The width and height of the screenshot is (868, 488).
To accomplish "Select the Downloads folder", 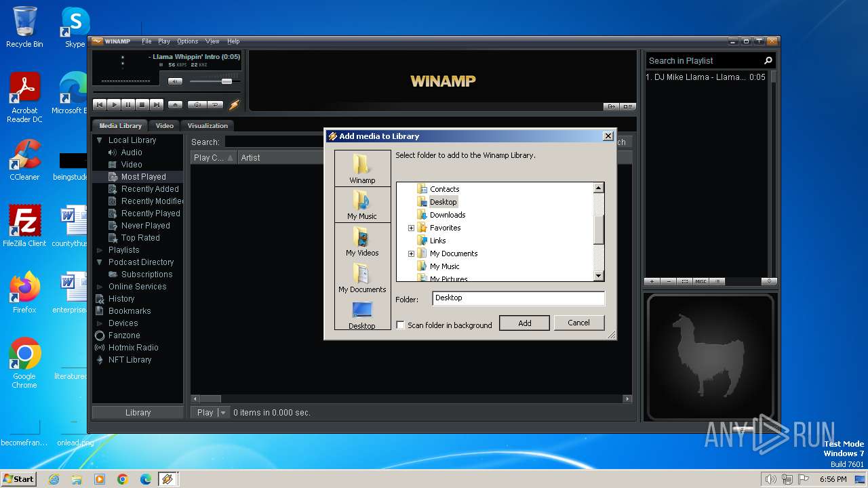I will [x=448, y=215].
